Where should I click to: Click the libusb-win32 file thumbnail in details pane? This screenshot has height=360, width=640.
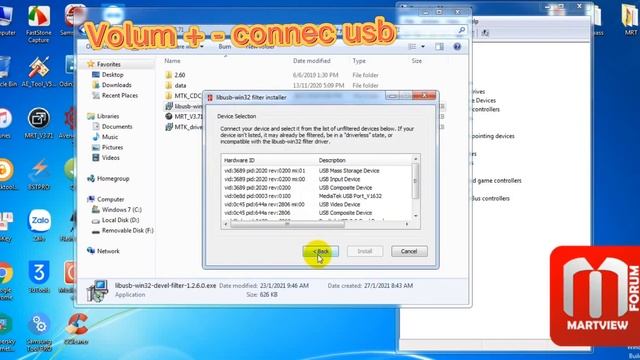pos(97,291)
